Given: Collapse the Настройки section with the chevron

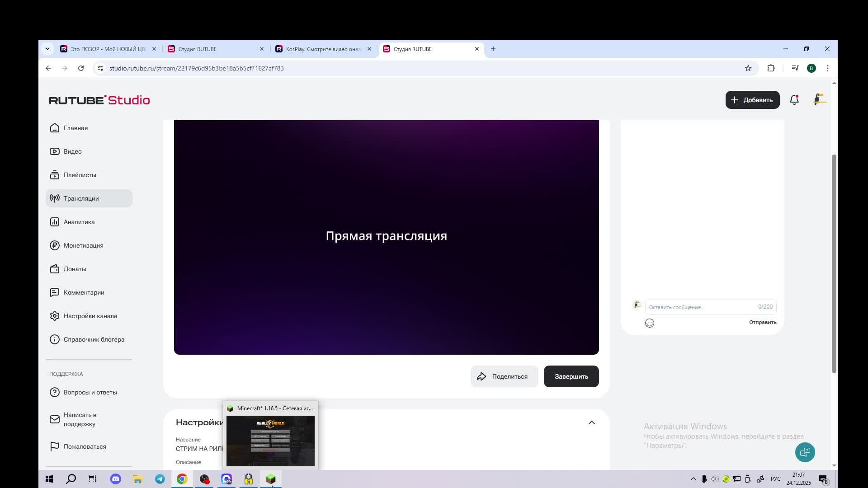Looking at the screenshot, I should pos(591,422).
